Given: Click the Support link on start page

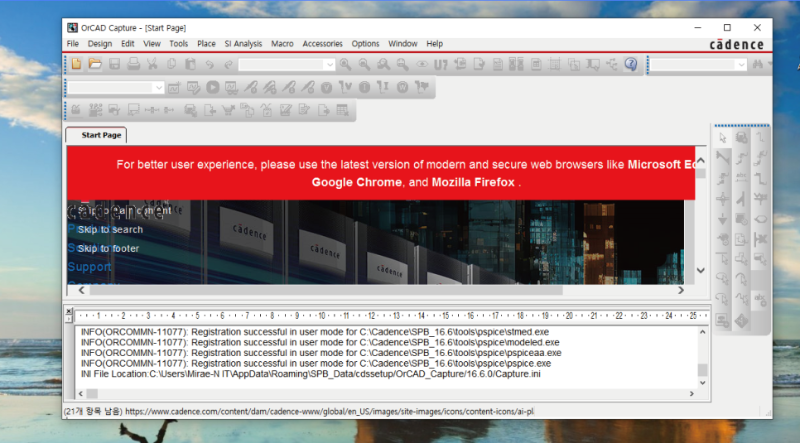Looking at the screenshot, I should pos(89,267).
